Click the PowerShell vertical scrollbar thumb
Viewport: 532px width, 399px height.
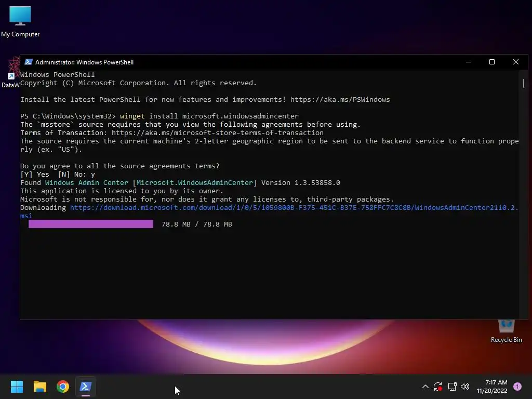pos(524,83)
